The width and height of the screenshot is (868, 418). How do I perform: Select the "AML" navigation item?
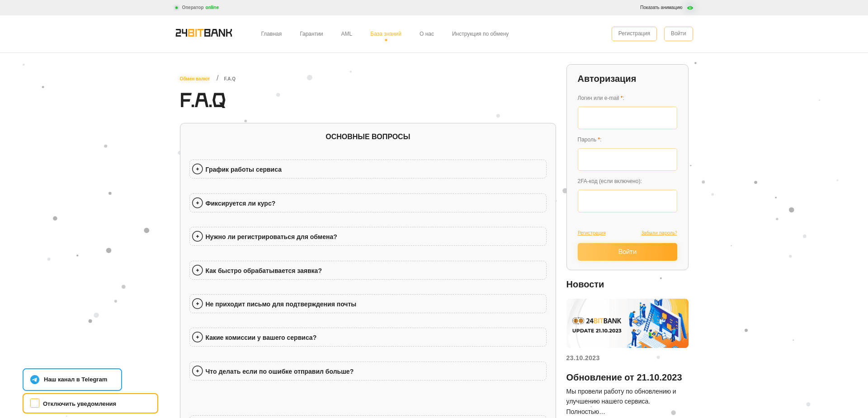click(x=346, y=33)
